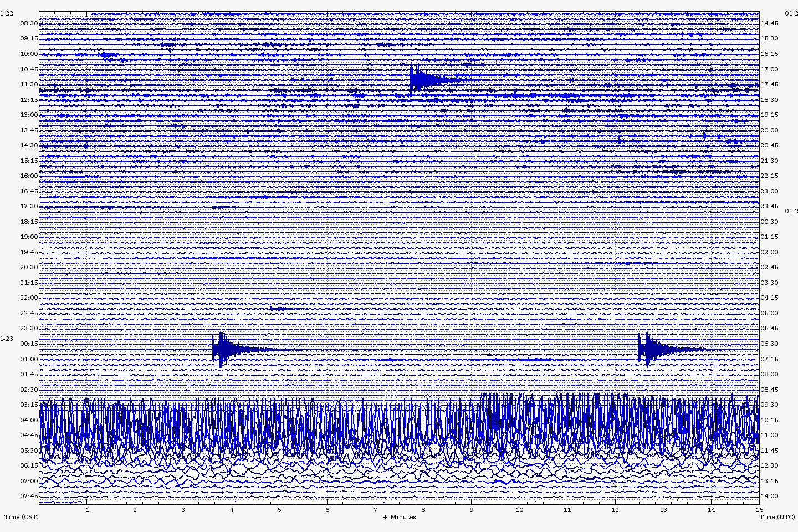The width and height of the screenshot is (798, 532).
Task: Click the Time (CST) axis label
Action: click(x=22, y=517)
